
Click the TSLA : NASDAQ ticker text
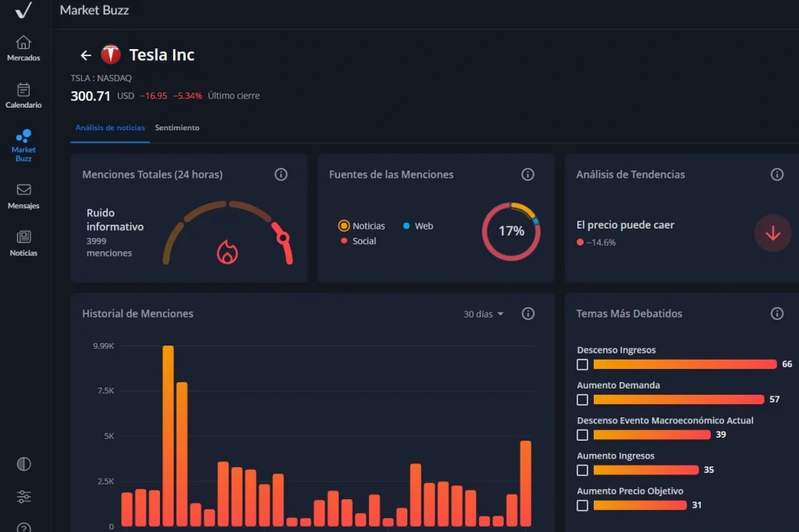coord(101,78)
